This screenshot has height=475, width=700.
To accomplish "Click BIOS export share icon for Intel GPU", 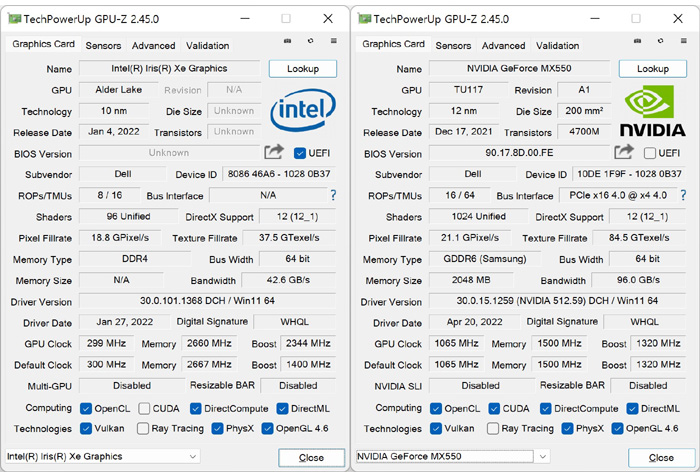I will pos(274,152).
